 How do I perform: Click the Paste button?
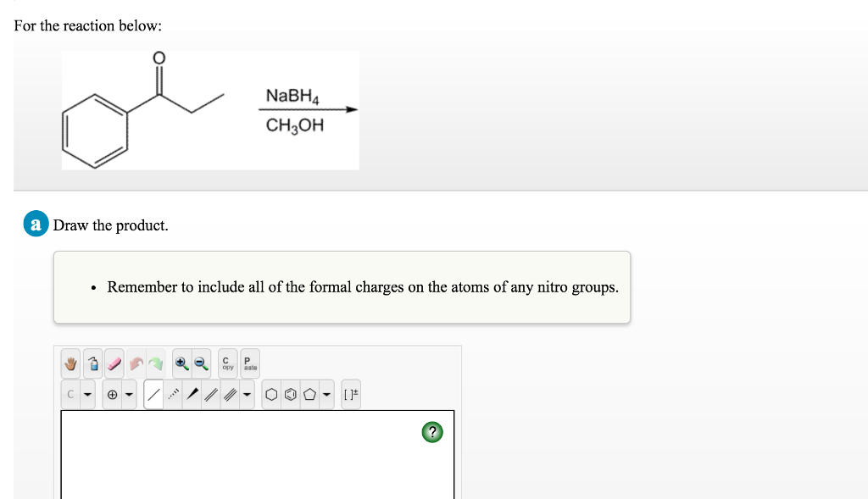point(250,364)
